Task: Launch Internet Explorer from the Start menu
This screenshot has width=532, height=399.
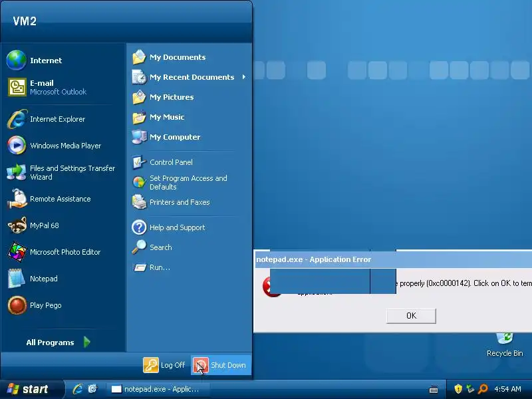Action: (17, 119)
